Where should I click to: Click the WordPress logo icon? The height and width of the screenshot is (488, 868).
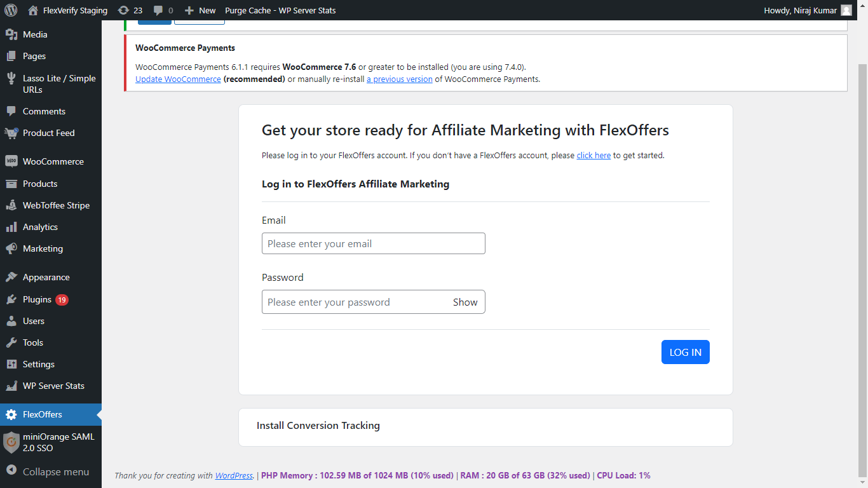(11, 10)
